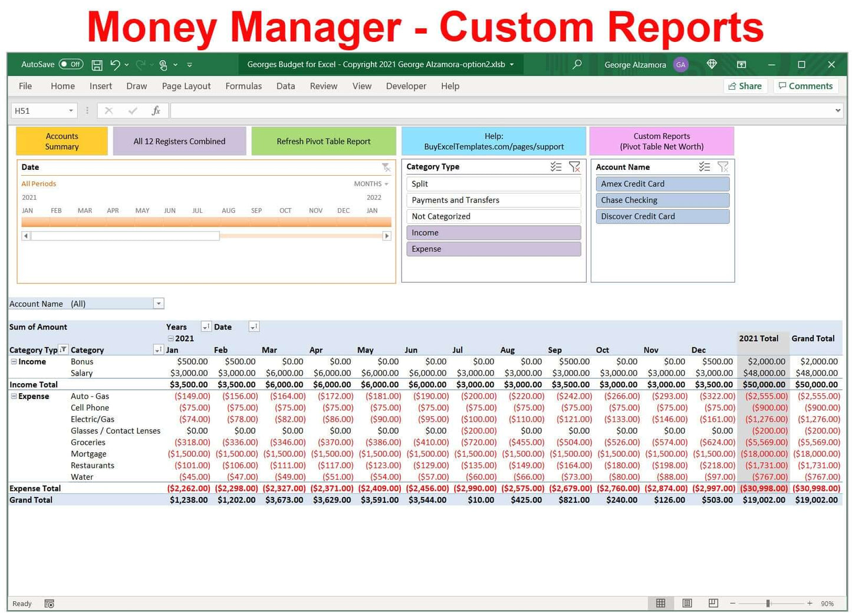852x616 pixels.
Task: Switch to Page Layout view in status bar
Action: pos(687,603)
